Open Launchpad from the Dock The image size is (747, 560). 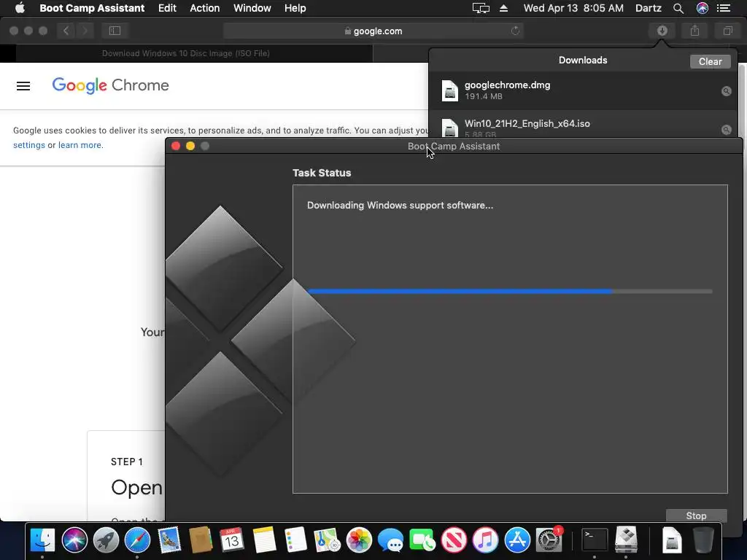(106, 540)
